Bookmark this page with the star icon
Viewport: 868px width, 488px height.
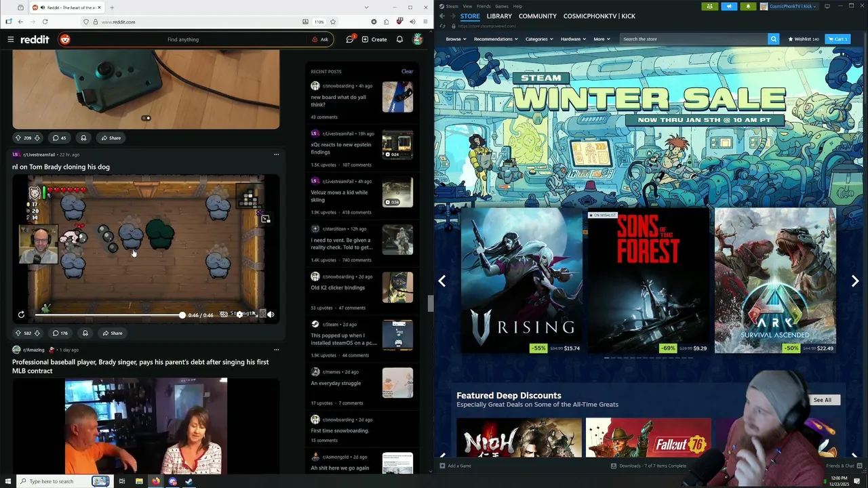[332, 22]
